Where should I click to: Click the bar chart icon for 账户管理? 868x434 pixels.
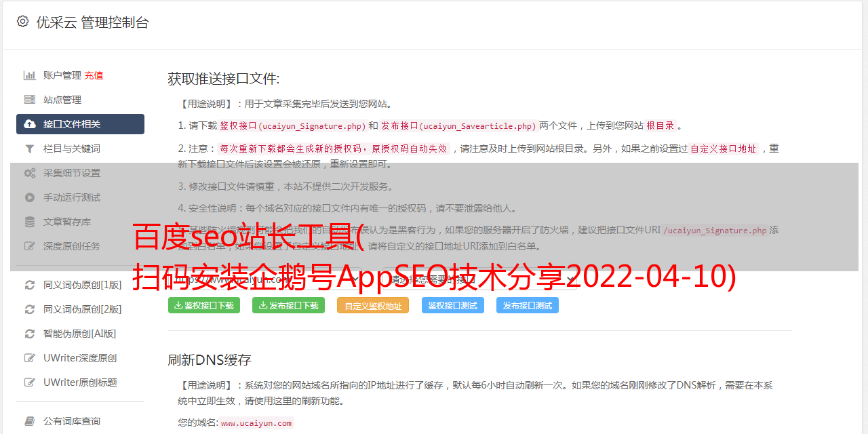click(x=30, y=75)
